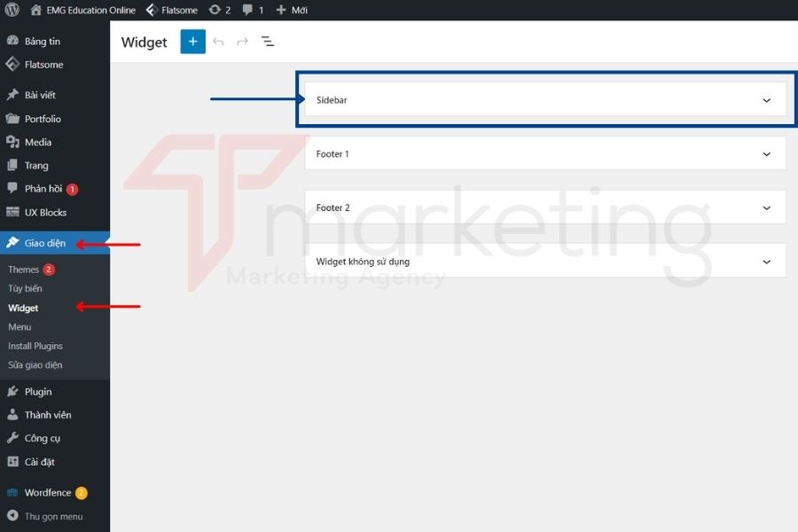Open the Sửa giao diện submenu link
Image resolution: width=798 pixels, height=532 pixels.
(x=35, y=365)
